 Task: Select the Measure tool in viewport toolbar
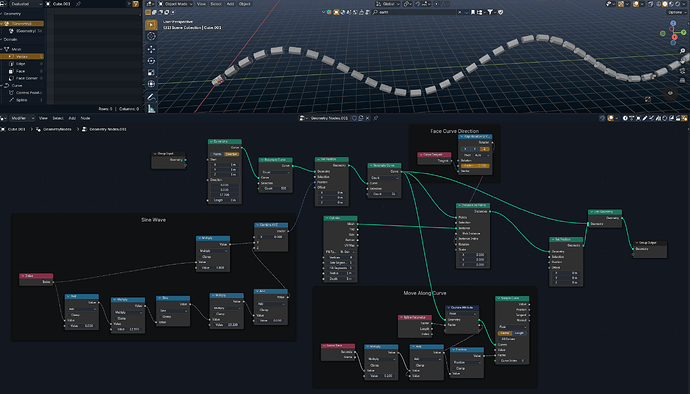151,108
